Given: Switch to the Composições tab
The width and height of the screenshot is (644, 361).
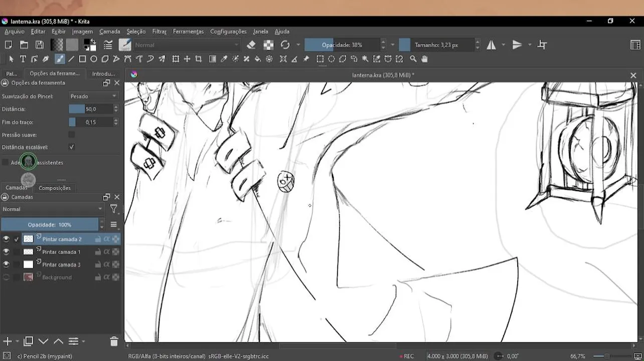Looking at the screenshot, I should point(55,188).
